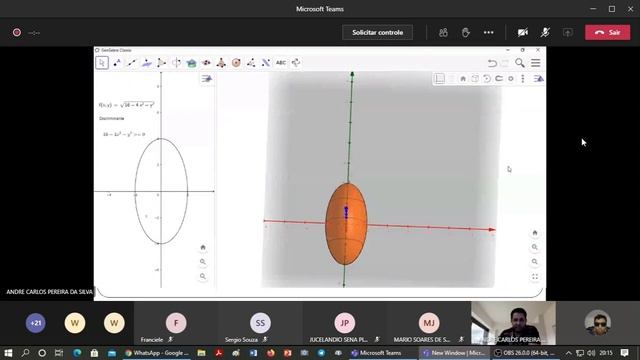This screenshot has width=640, height=360.
Task: Click the f(x,y) formula text
Action: click(x=127, y=105)
